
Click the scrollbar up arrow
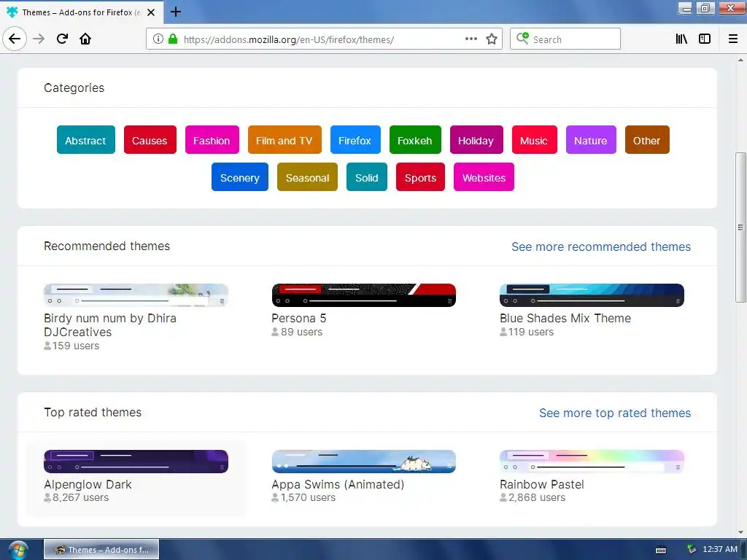pyautogui.click(x=740, y=60)
